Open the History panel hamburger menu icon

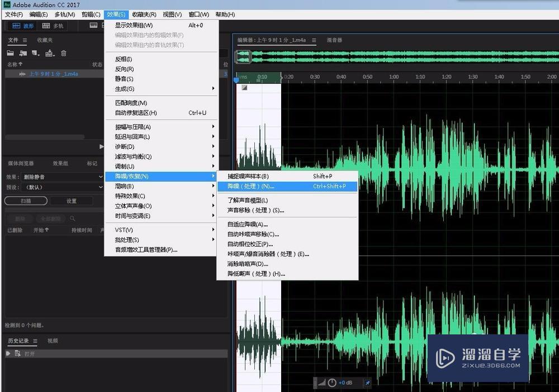click(x=35, y=341)
